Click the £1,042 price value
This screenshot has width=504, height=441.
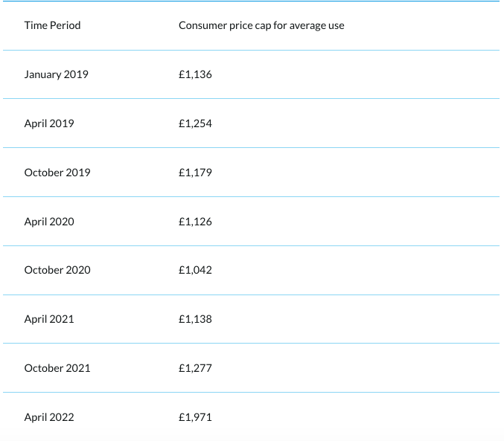(x=195, y=270)
